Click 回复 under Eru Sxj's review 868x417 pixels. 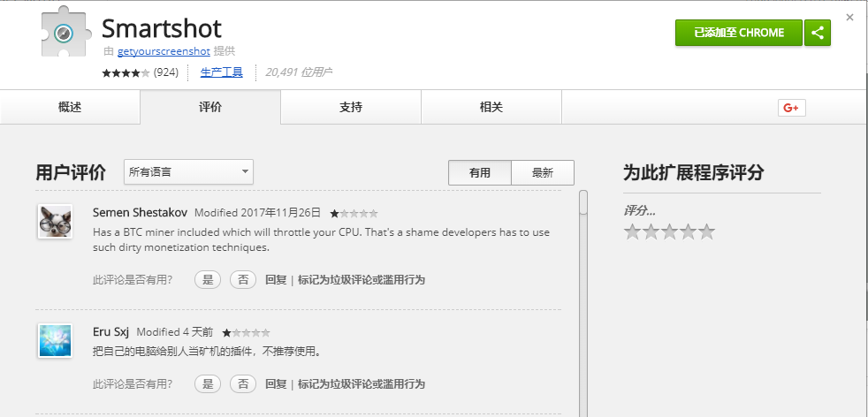pyautogui.click(x=276, y=383)
